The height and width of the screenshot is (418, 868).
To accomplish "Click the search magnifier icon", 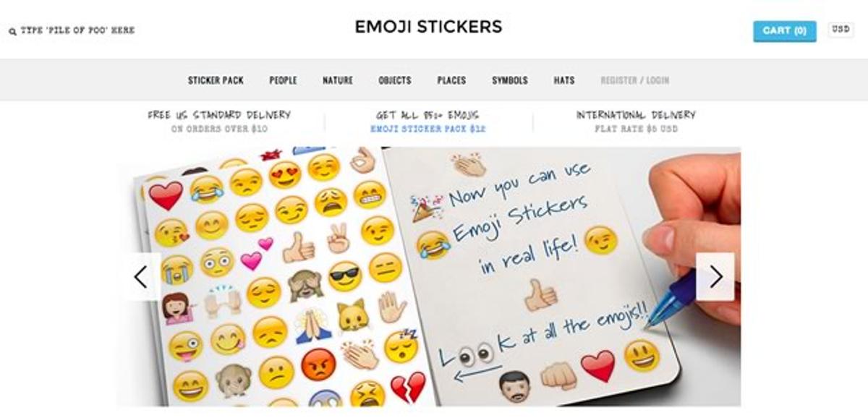I will point(12,31).
